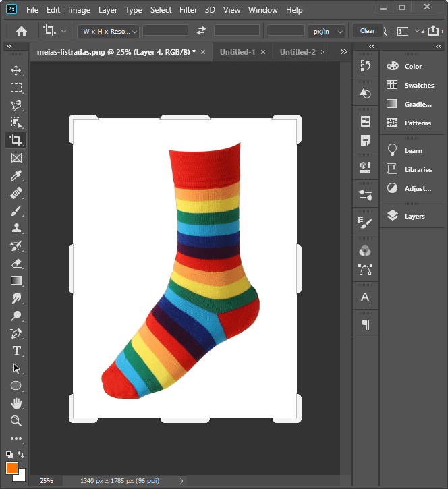Open the status bar info arrow menu
This screenshot has width=448, height=489.
click(181, 481)
